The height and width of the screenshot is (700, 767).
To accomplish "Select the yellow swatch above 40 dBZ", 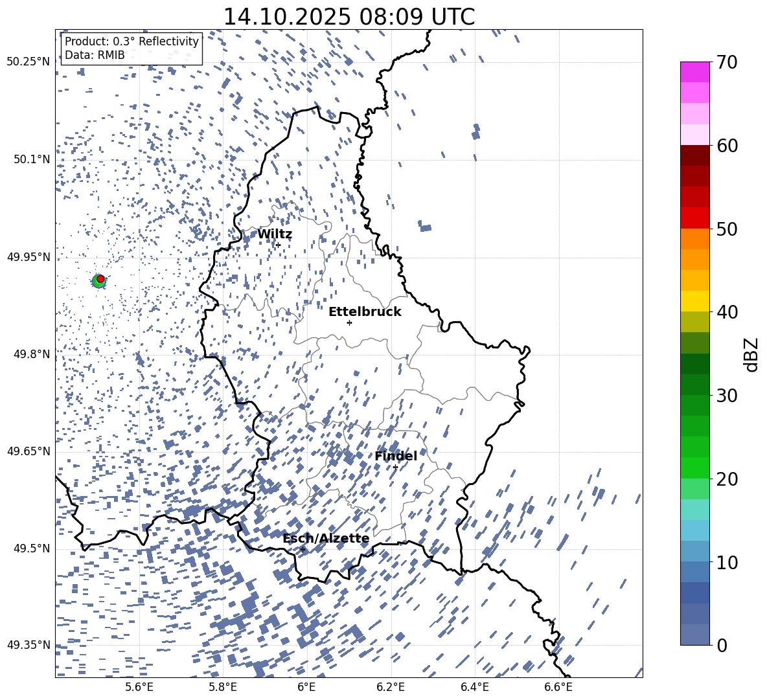I will (x=695, y=301).
